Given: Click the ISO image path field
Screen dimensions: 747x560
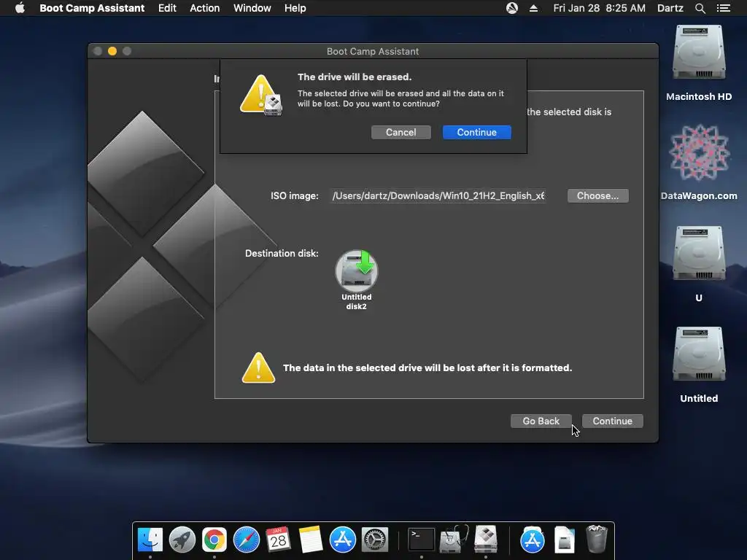Looking at the screenshot, I should 438,195.
